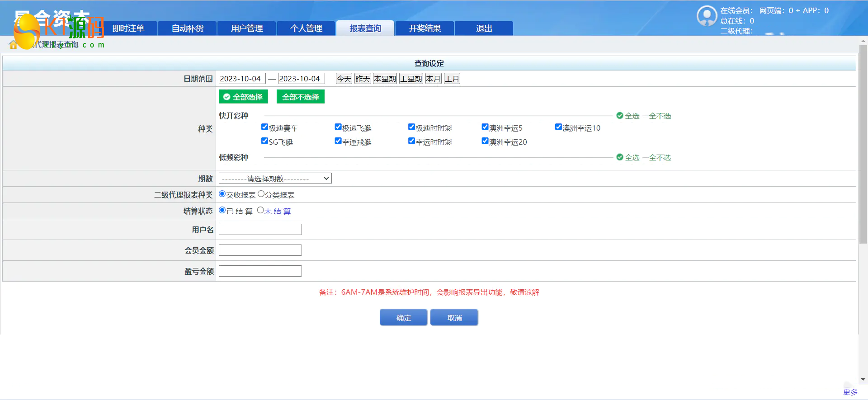The width and height of the screenshot is (868, 400).
Task: Select the 未结算 status radio button
Action: point(260,210)
